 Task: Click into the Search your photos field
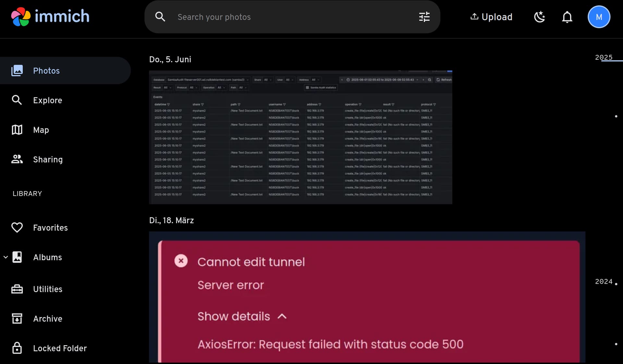[x=292, y=17]
